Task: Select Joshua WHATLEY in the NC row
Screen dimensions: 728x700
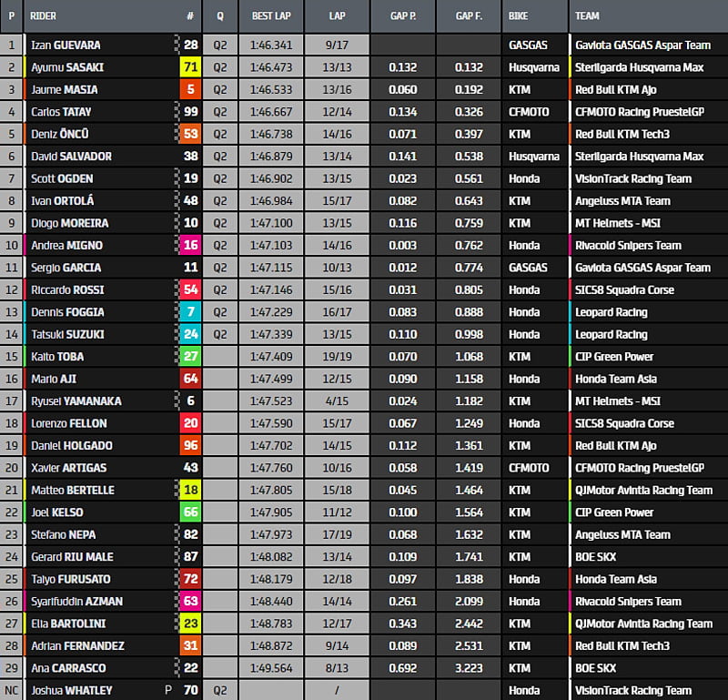Action: coord(71,691)
